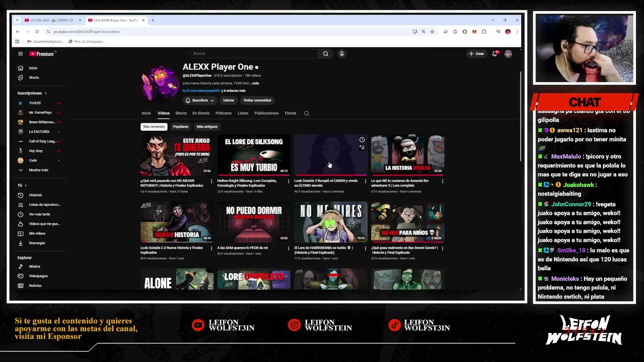644x362 pixels.
Task: Open NO PUEDO DORMIR video thumbnail
Action: [x=254, y=222]
